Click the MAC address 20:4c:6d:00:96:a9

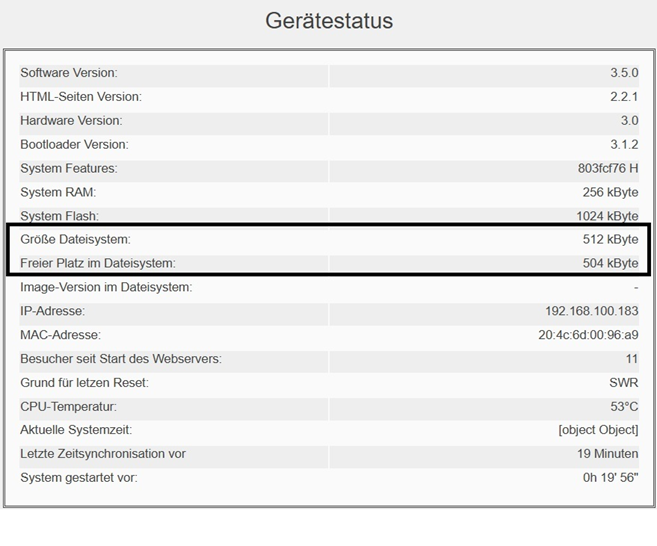coord(588,335)
